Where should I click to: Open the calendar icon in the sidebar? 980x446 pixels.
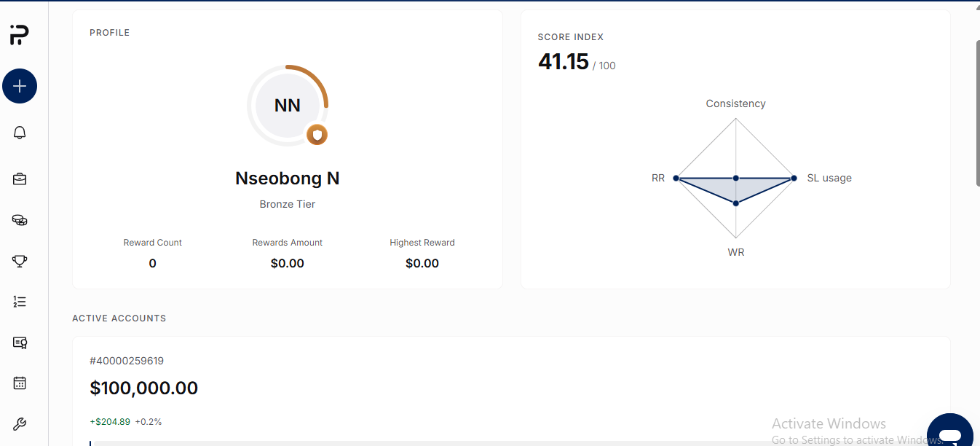[x=20, y=383]
